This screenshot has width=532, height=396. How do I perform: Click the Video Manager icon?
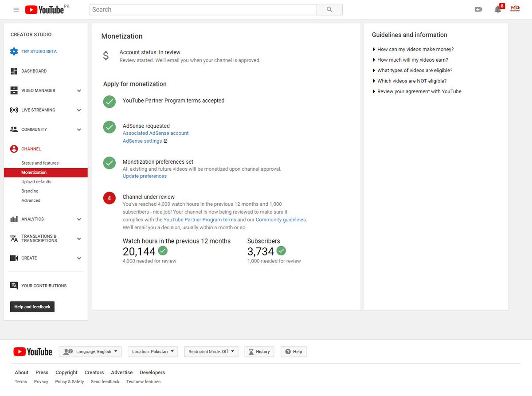(x=14, y=90)
